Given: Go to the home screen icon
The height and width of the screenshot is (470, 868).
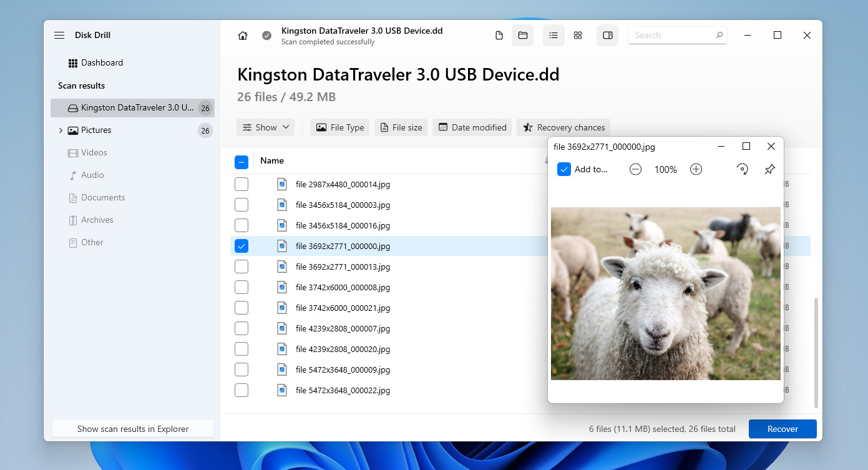Looking at the screenshot, I should point(243,36).
